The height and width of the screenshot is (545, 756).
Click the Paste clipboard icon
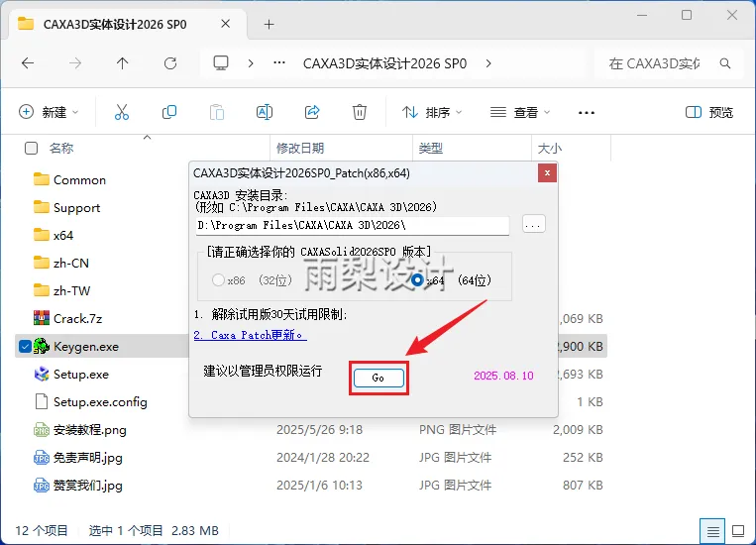point(216,112)
